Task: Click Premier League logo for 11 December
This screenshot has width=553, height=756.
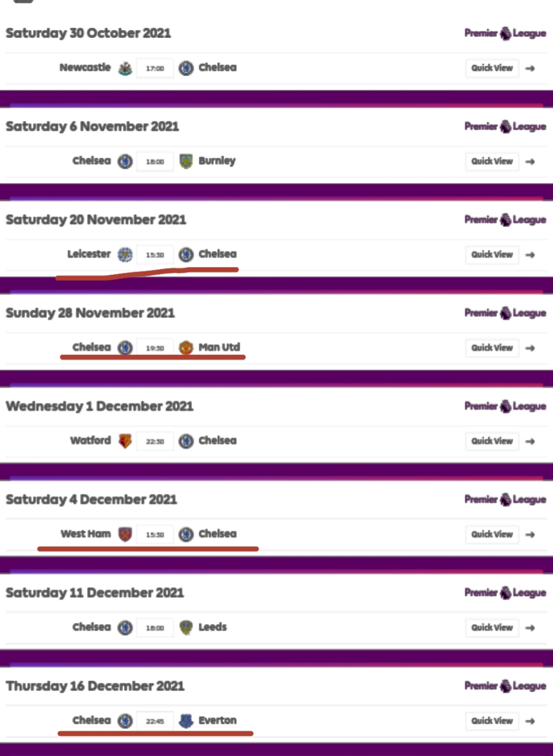Action: (x=505, y=593)
